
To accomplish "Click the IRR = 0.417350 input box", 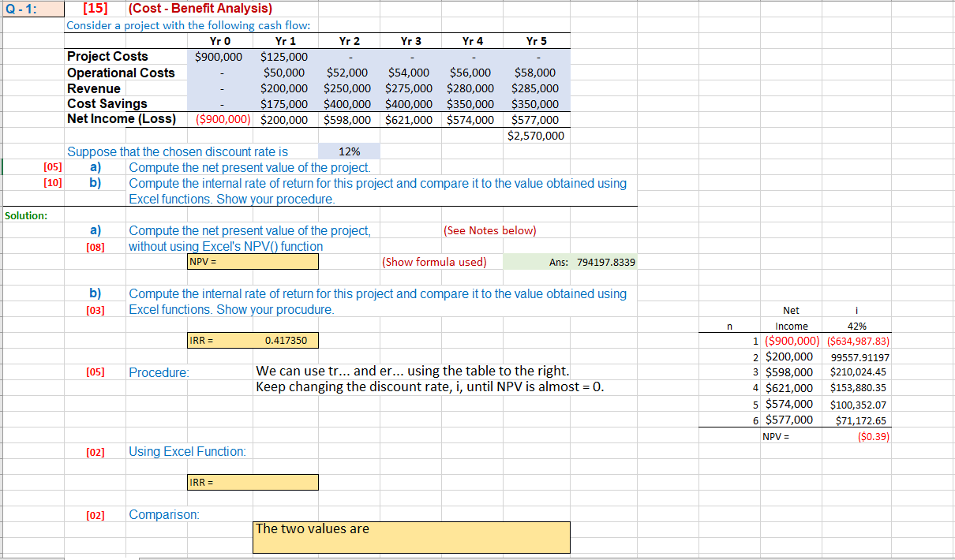I will tap(253, 340).
